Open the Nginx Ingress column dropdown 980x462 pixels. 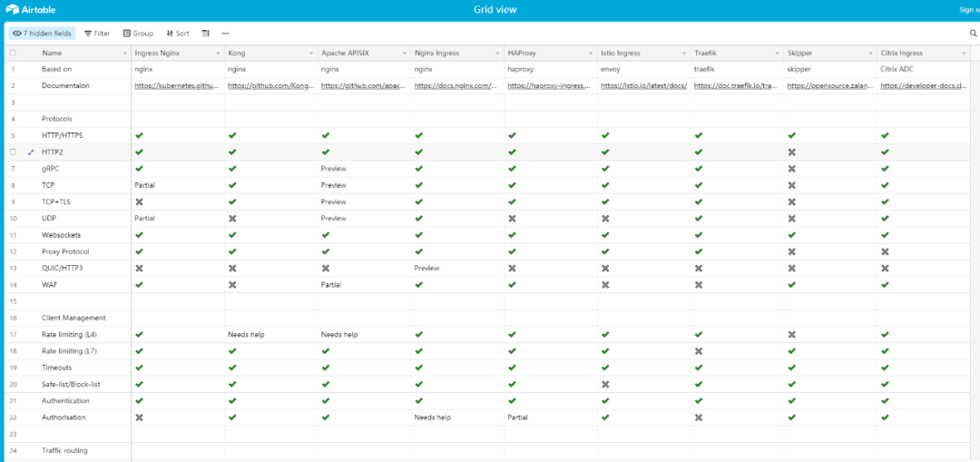point(497,54)
